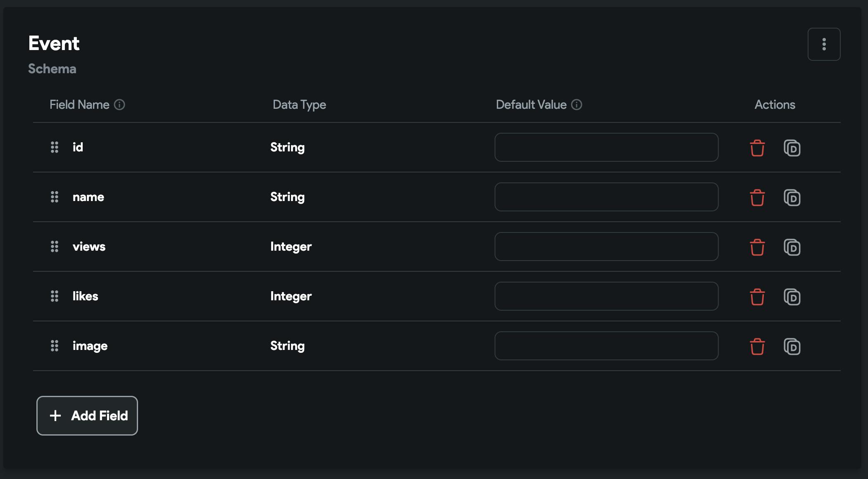
Task: Show Field Name info tooltip
Action: (x=119, y=105)
